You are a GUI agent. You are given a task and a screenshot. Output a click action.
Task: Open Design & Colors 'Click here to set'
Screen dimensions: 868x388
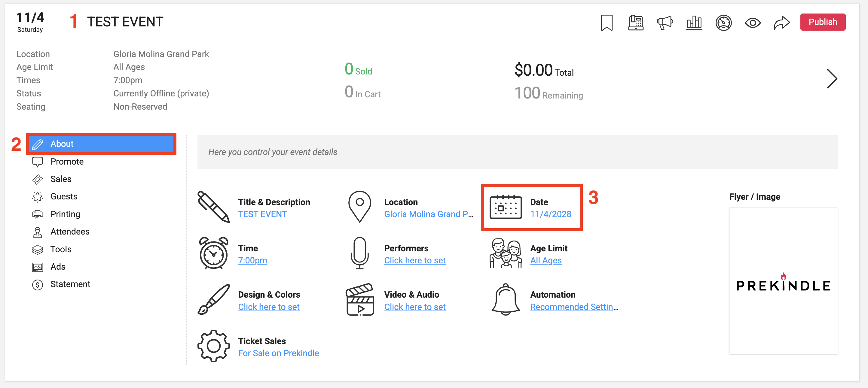[269, 307]
